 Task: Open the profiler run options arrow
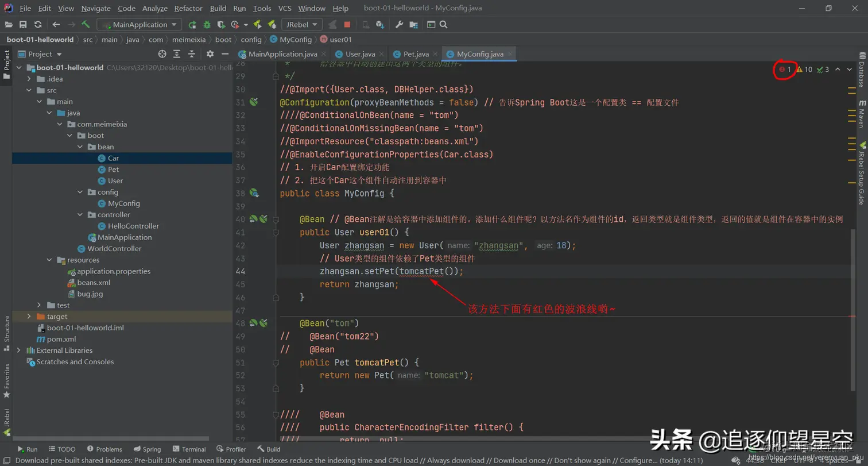(246, 25)
